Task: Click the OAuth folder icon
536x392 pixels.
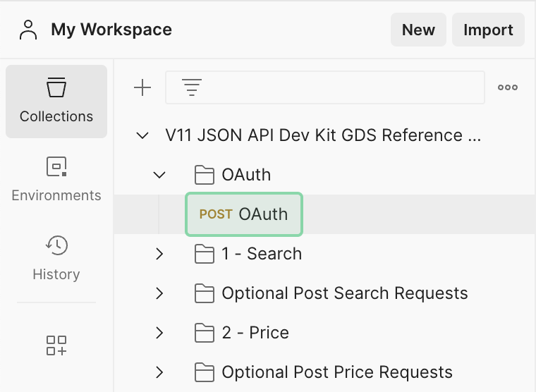Action: [x=205, y=175]
